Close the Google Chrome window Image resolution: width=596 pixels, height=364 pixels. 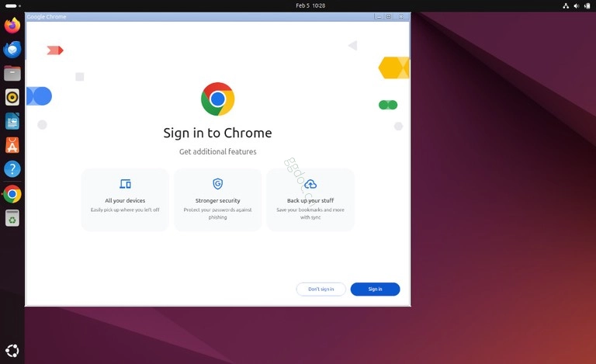401,17
